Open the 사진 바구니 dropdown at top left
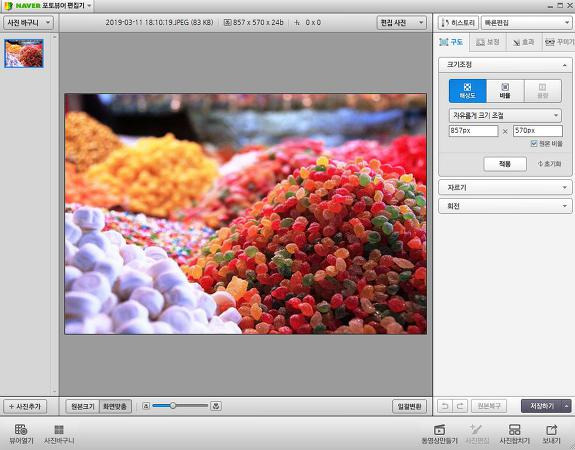The height and width of the screenshot is (450, 575). pyautogui.click(x=28, y=23)
